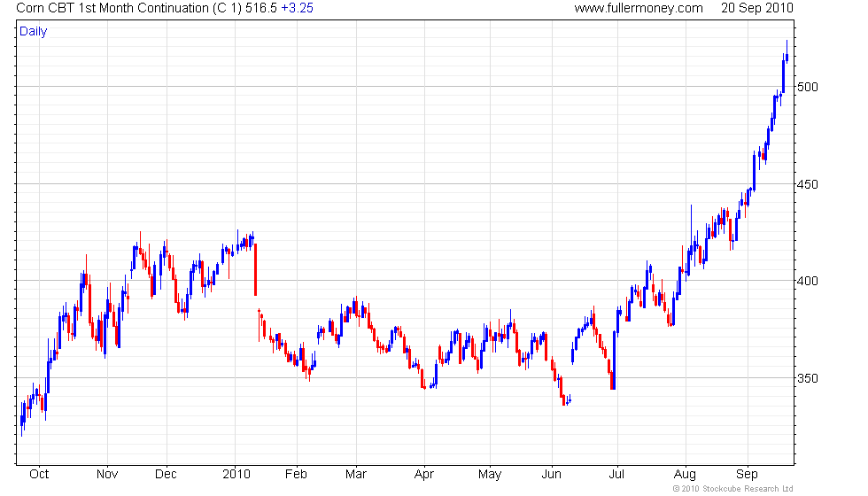This screenshot has width=868, height=496.
Task: Click the 'Oct' month axis label
Action: click(39, 475)
